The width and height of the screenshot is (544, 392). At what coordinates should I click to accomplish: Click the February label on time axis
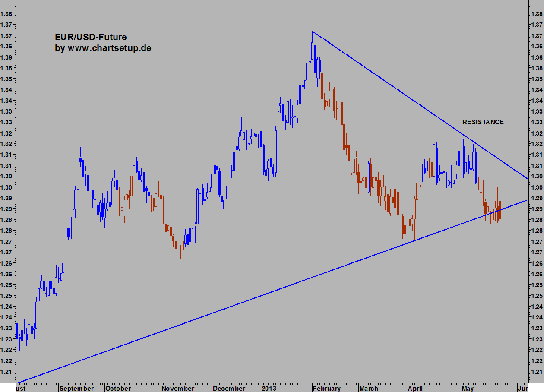point(327,388)
